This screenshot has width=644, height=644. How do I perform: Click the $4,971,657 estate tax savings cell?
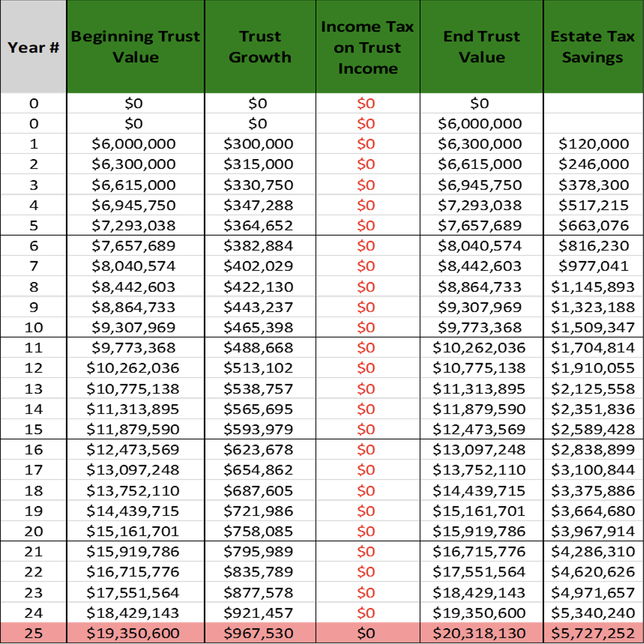pyautogui.click(x=594, y=593)
